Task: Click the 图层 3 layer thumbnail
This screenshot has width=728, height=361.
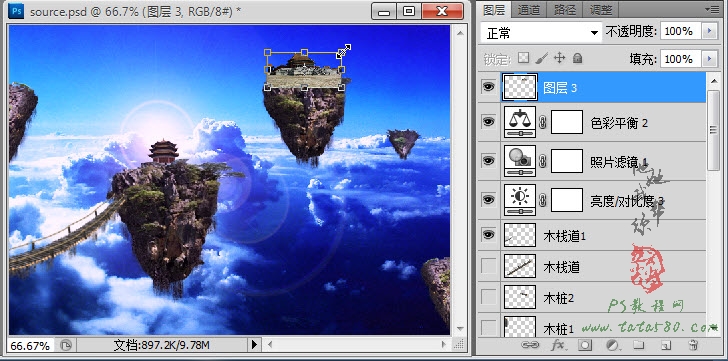Action: 520,87
